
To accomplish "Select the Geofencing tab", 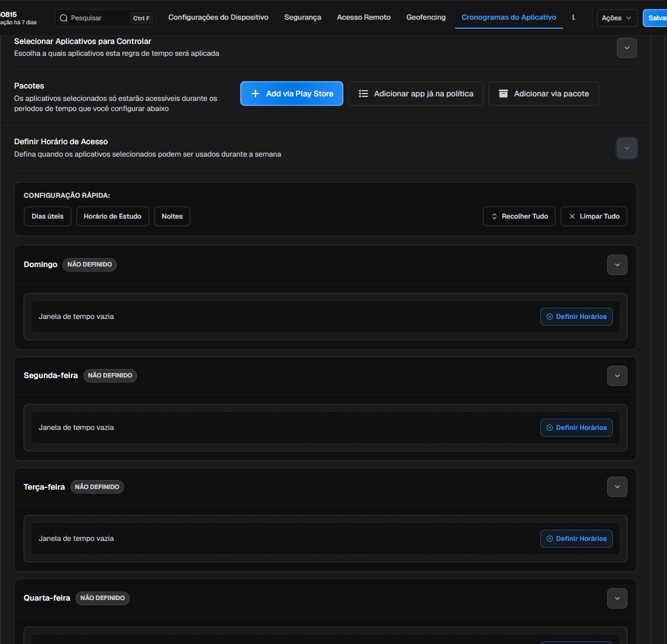I will tap(426, 17).
